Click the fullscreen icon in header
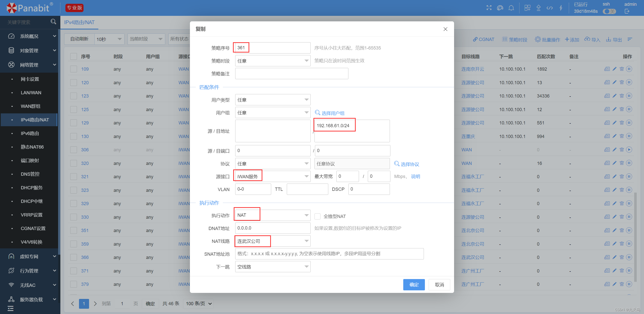The image size is (644, 314). tap(489, 8)
